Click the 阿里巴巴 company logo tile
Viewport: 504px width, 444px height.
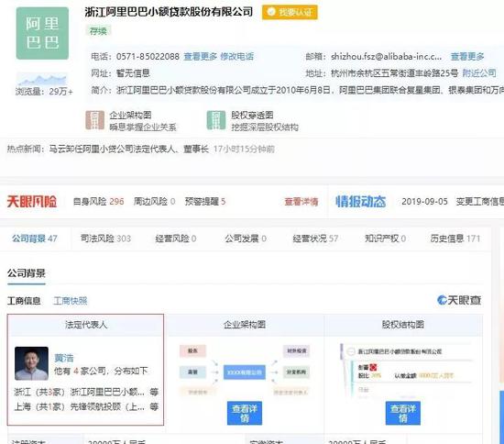coord(42,33)
